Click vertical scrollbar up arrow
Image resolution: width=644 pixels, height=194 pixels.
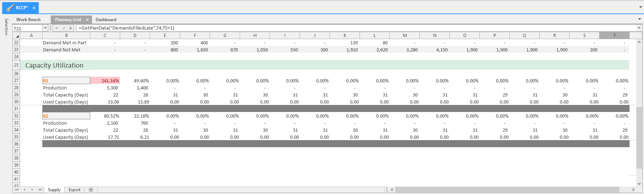pos(639,42)
